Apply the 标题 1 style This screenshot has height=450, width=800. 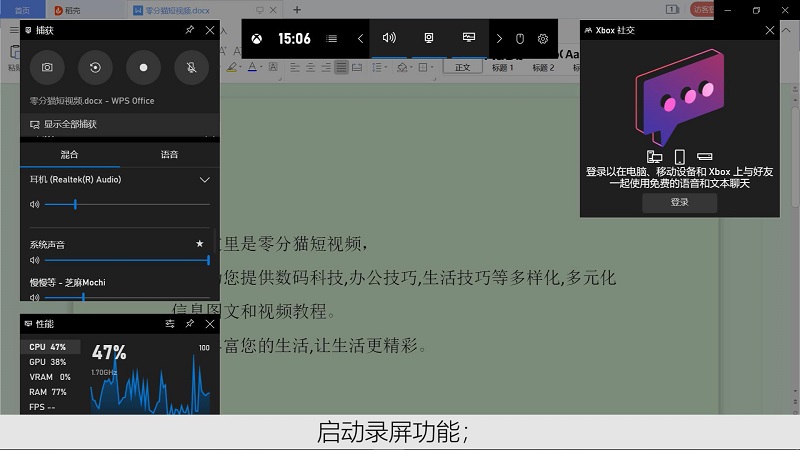click(503, 67)
